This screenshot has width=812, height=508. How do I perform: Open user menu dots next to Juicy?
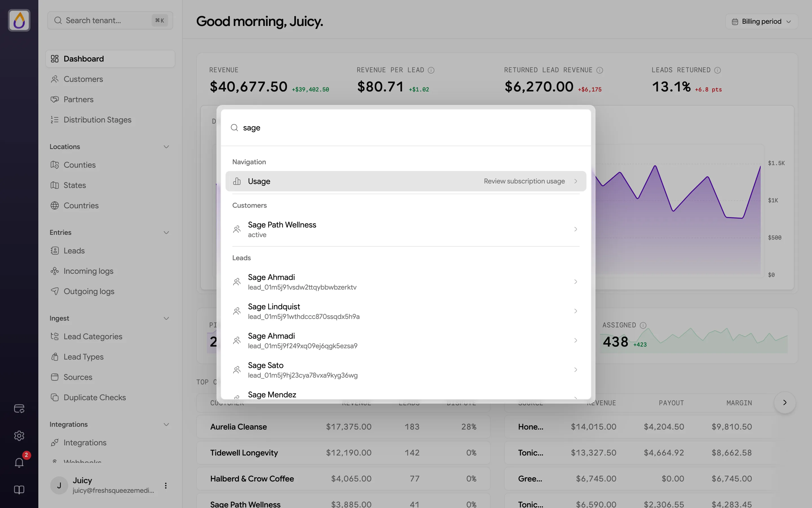pyautogui.click(x=166, y=485)
